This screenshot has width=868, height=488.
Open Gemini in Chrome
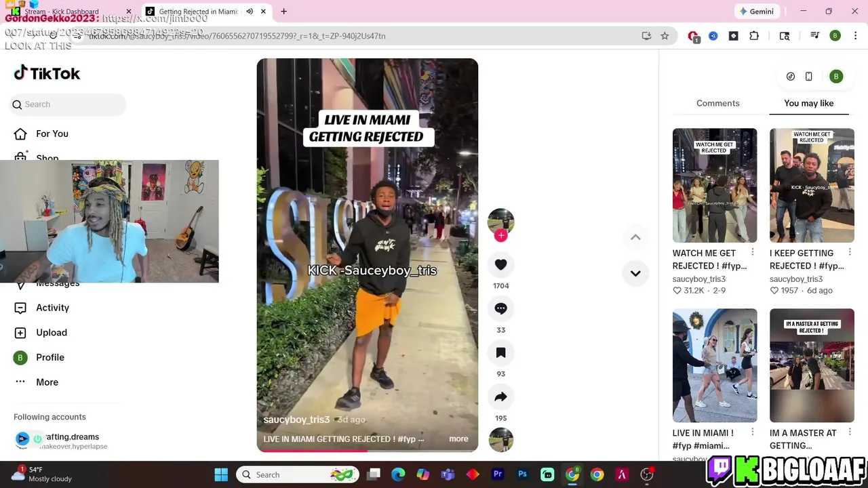(757, 12)
